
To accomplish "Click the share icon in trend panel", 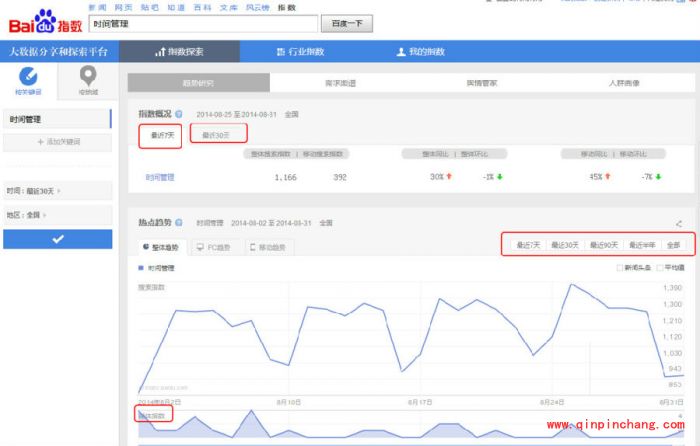I will [x=679, y=224].
